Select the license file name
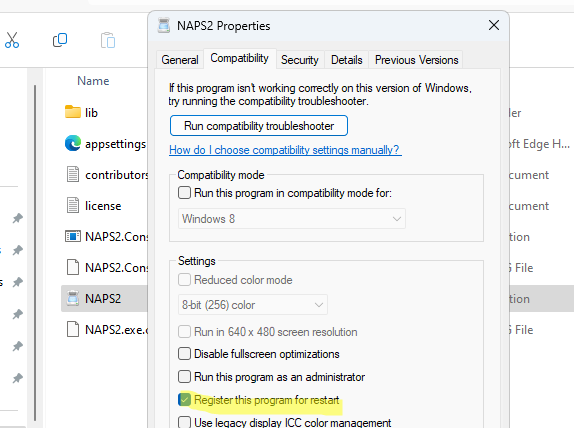This screenshot has height=428, width=574. point(103,206)
